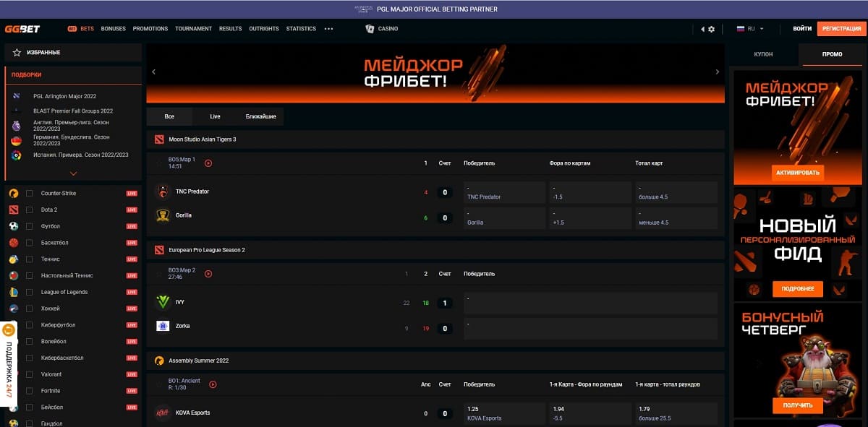Tick the Футбол filter checkbox
Viewport: 868px width, 427px height.
[30, 226]
